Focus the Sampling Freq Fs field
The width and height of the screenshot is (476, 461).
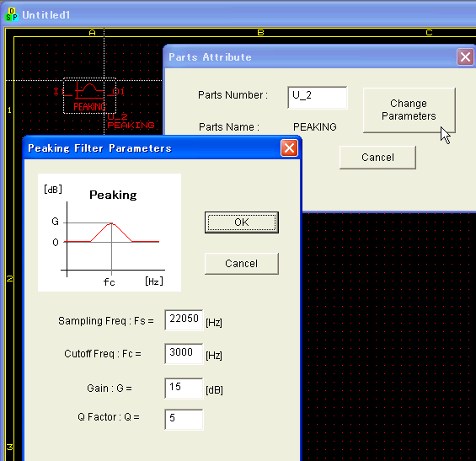tap(184, 319)
